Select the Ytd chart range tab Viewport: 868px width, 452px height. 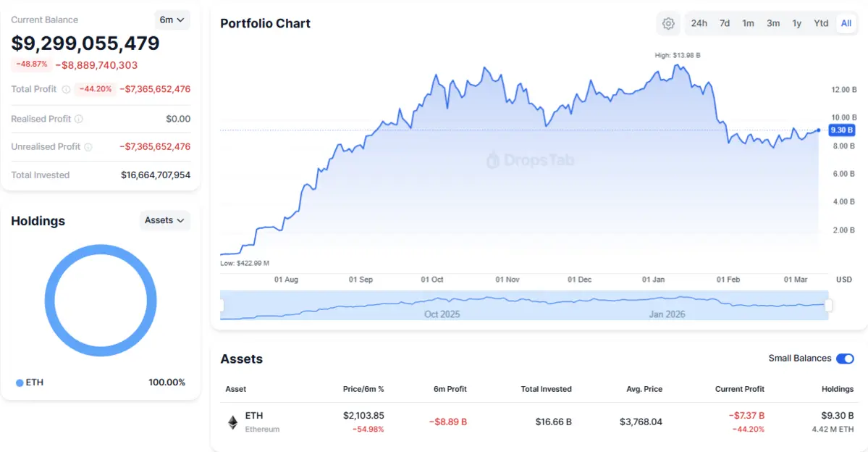(821, 23)
